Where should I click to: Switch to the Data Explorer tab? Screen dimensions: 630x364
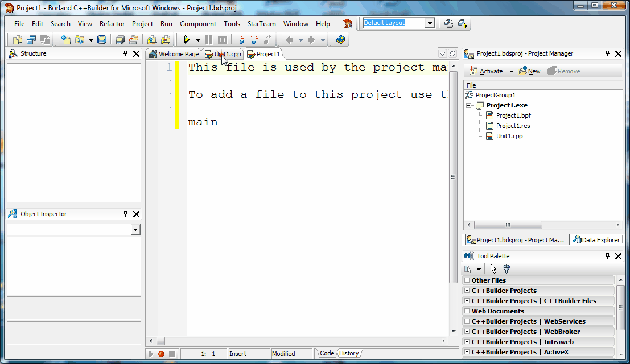(596, 240)
